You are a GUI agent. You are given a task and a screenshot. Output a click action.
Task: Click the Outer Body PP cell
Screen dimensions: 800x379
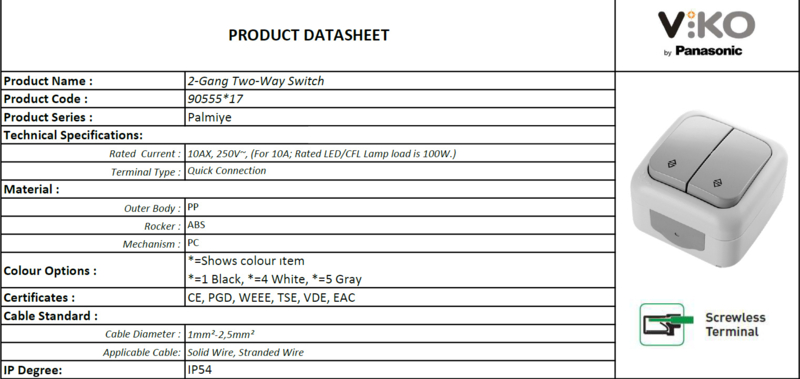tap(400, 207)
